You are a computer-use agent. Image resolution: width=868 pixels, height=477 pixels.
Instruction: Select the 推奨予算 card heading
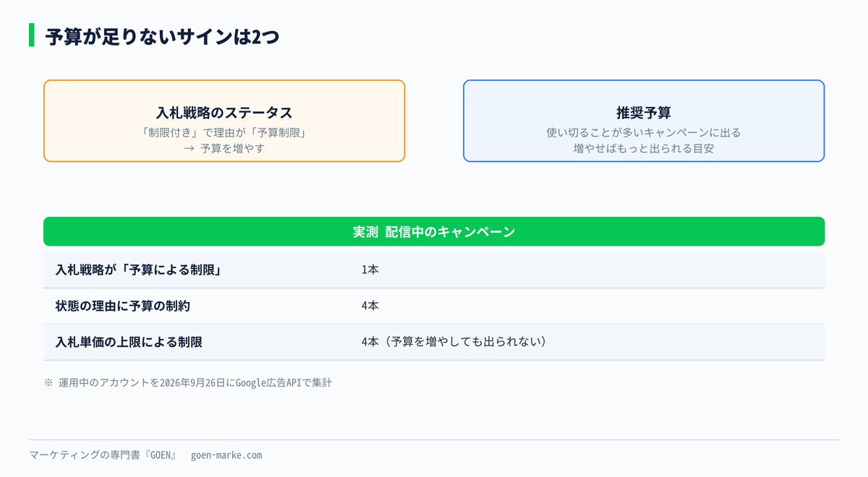tap(644, 113)
